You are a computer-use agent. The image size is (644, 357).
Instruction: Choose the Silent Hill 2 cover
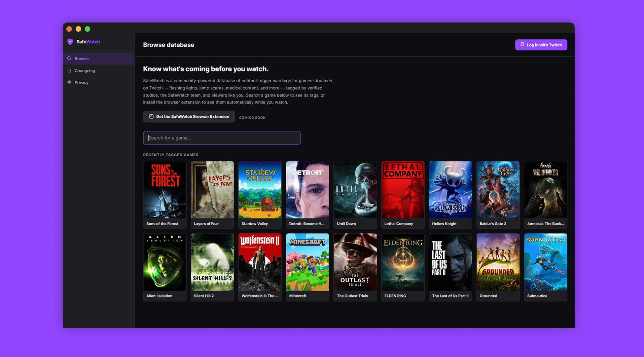(x=212, y=262)
